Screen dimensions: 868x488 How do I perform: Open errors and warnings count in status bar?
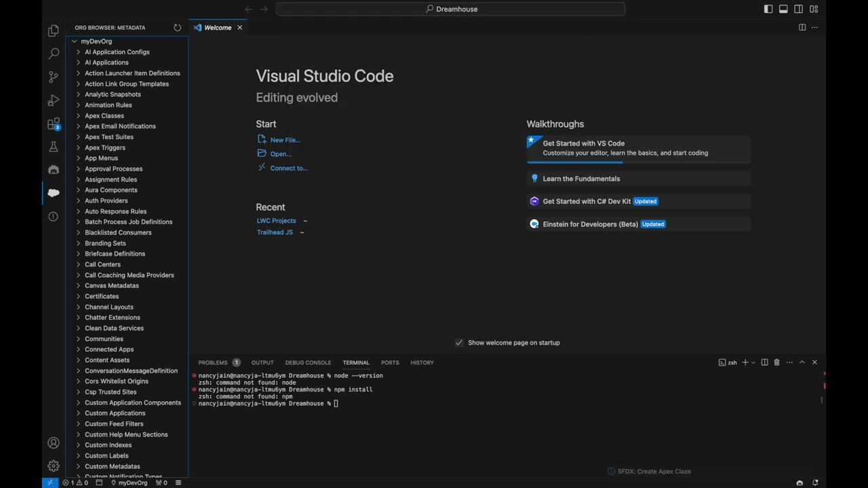75,483
